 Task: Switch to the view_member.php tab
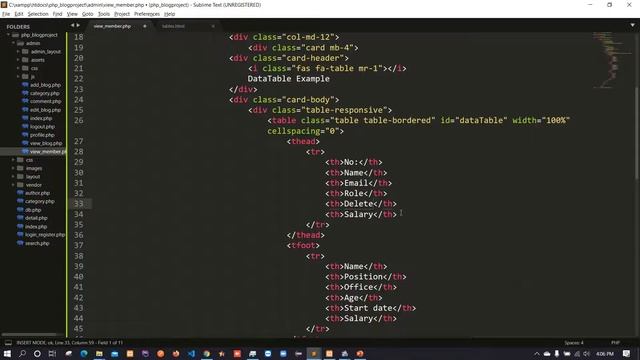tap(112, 26)
